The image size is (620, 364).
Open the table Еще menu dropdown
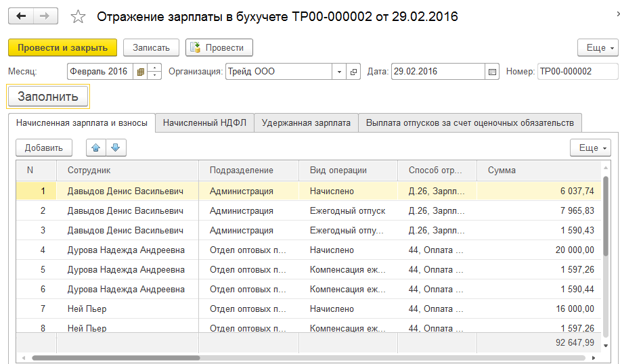(x=590, y=147)
